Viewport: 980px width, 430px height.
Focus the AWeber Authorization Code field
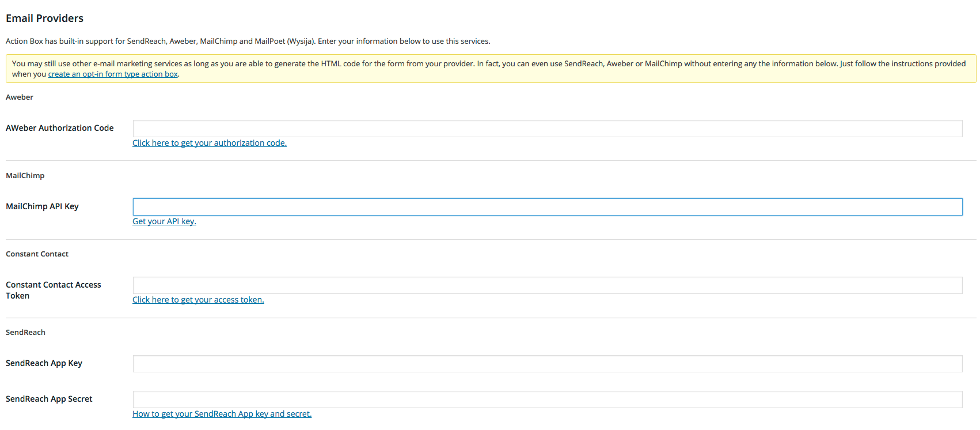[548, 129]
